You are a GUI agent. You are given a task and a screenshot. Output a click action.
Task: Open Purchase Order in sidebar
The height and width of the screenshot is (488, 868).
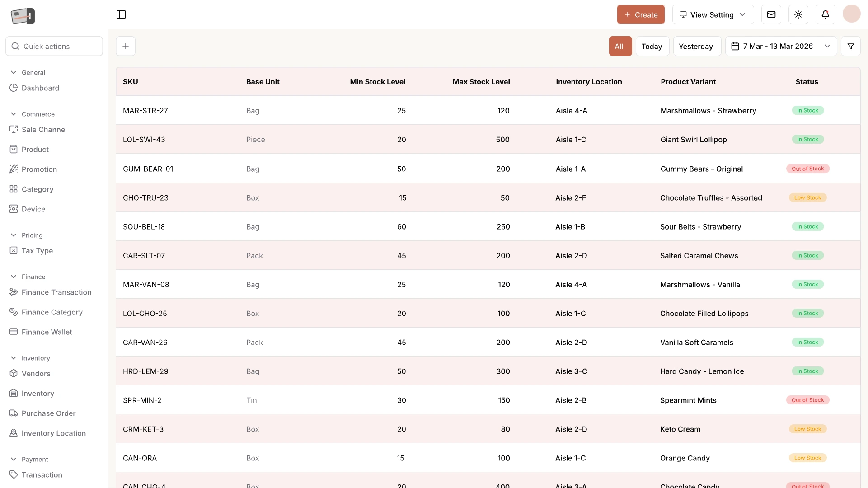[x=48, y=413]
